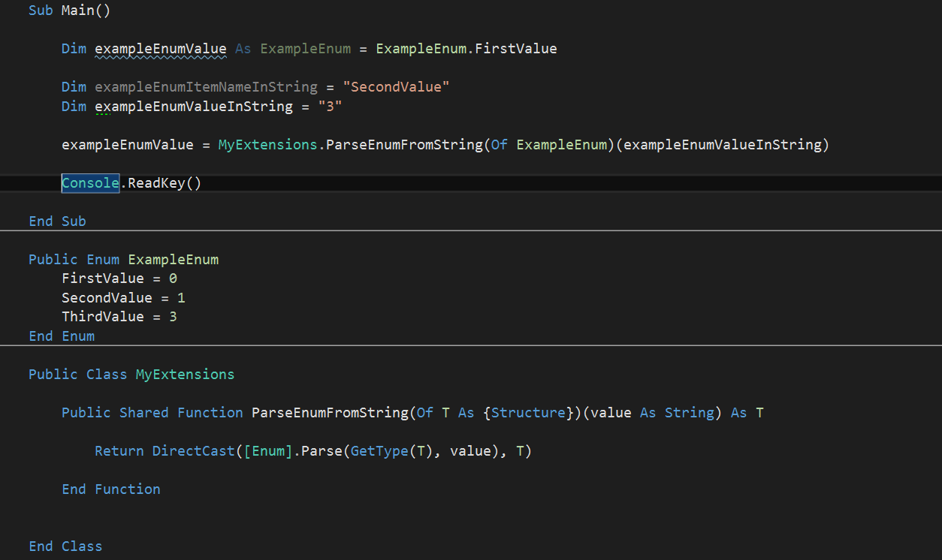Click the End Class statement
This screenshot has width=942, height=560.
tap(65, 546)
